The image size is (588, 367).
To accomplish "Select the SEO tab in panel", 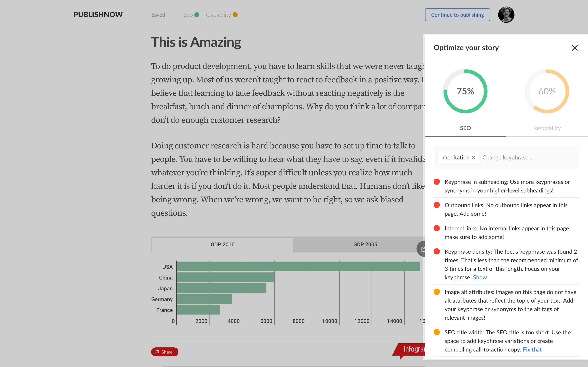I will coord(465,128).
